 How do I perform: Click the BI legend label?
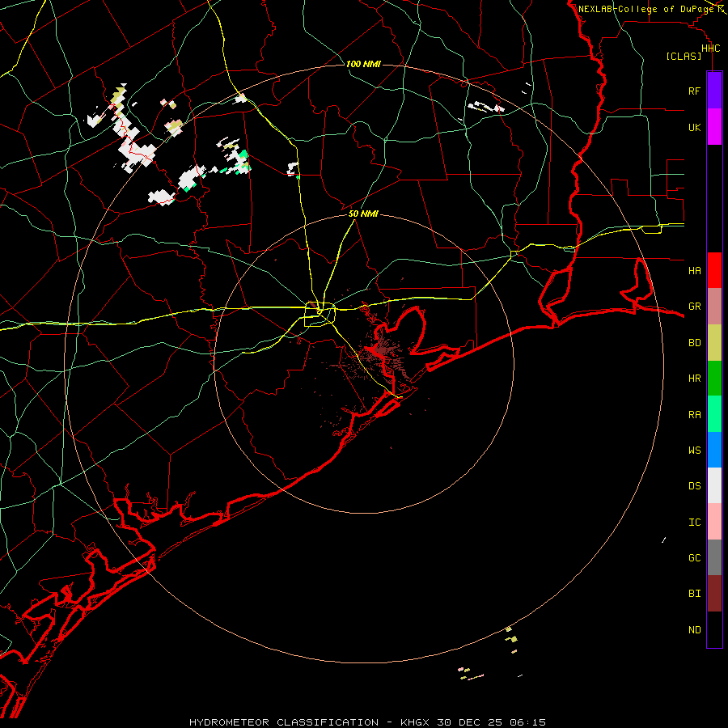[694, 594]
